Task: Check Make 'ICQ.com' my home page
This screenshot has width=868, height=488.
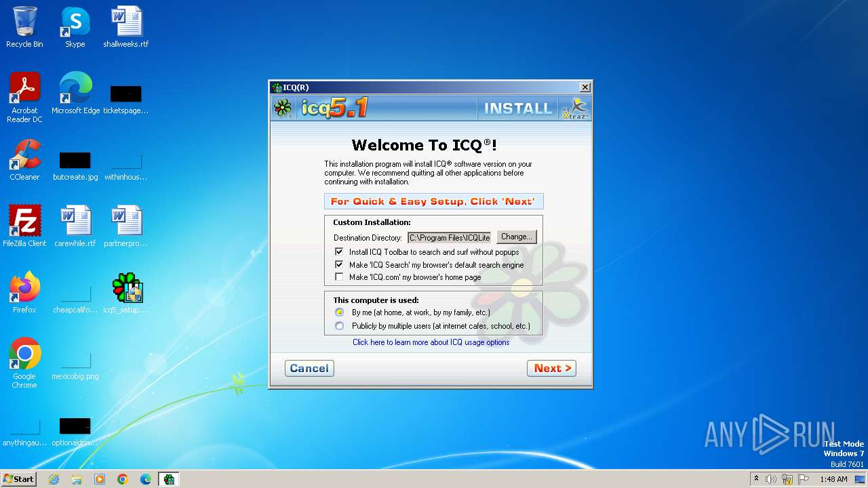Action: [339, 277]
